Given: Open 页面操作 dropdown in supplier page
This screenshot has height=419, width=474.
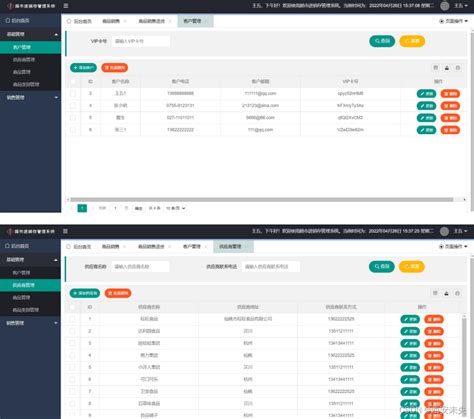Looking at the screenshot, I should pos(453,246).
